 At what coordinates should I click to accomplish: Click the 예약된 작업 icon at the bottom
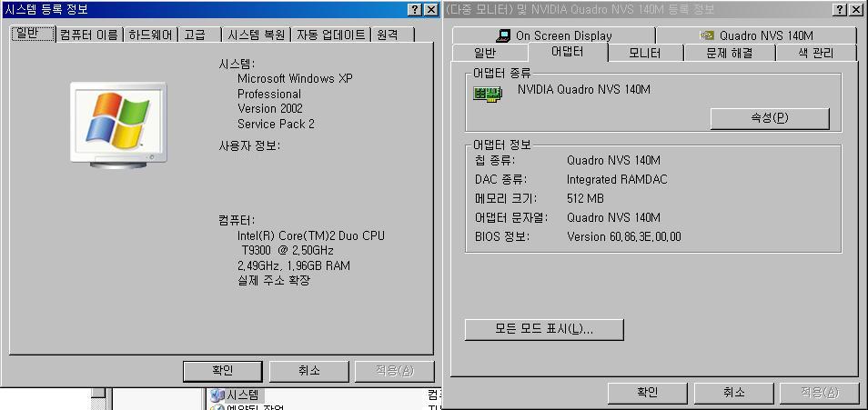(x=217, y=407)
